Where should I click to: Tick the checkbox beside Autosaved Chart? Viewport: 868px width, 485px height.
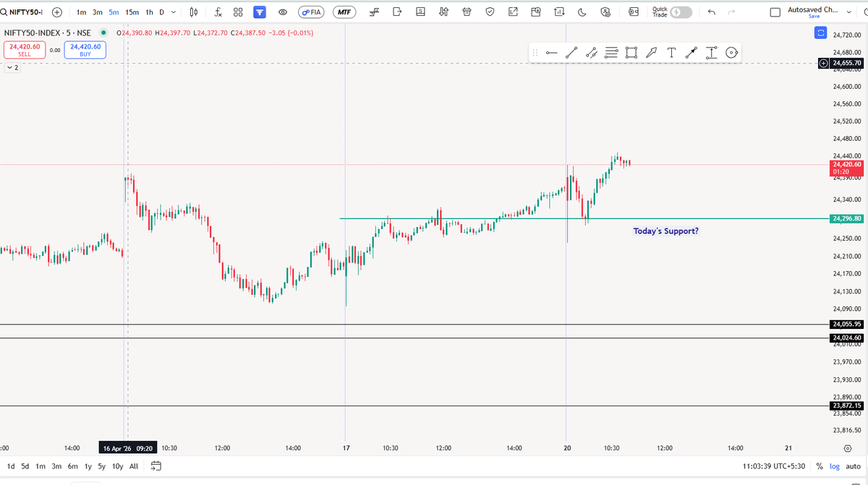(x=775, y=12)
